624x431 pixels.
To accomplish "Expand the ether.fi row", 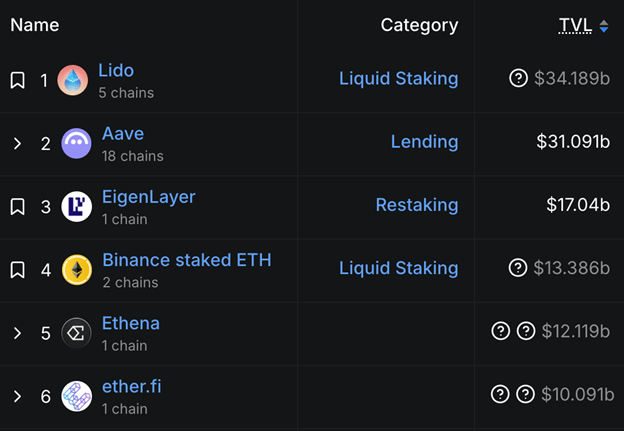I will [17, 396].
